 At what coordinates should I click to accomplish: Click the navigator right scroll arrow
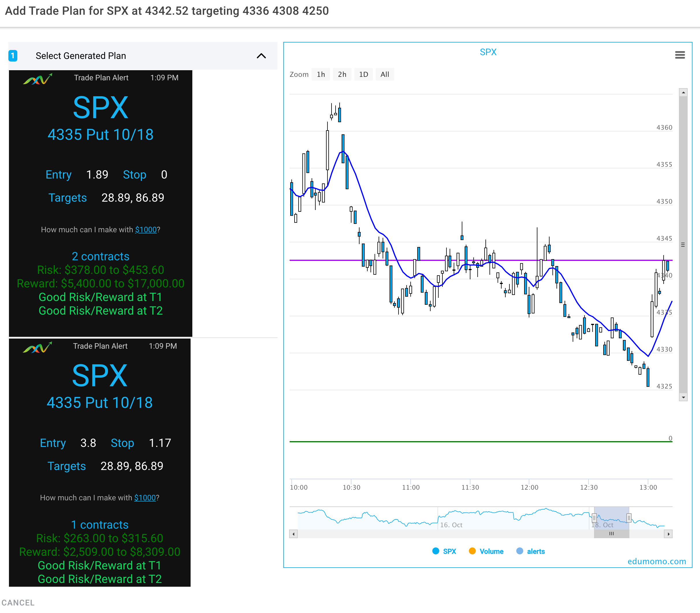tap(668, 534)
